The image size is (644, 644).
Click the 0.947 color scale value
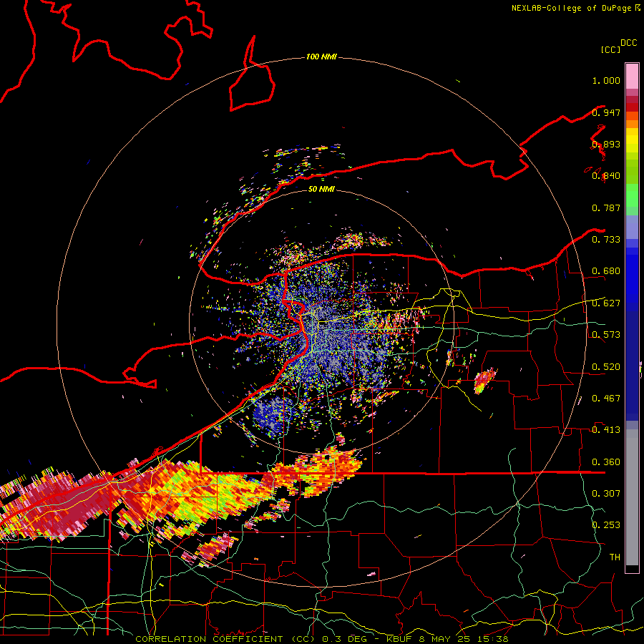606,112
